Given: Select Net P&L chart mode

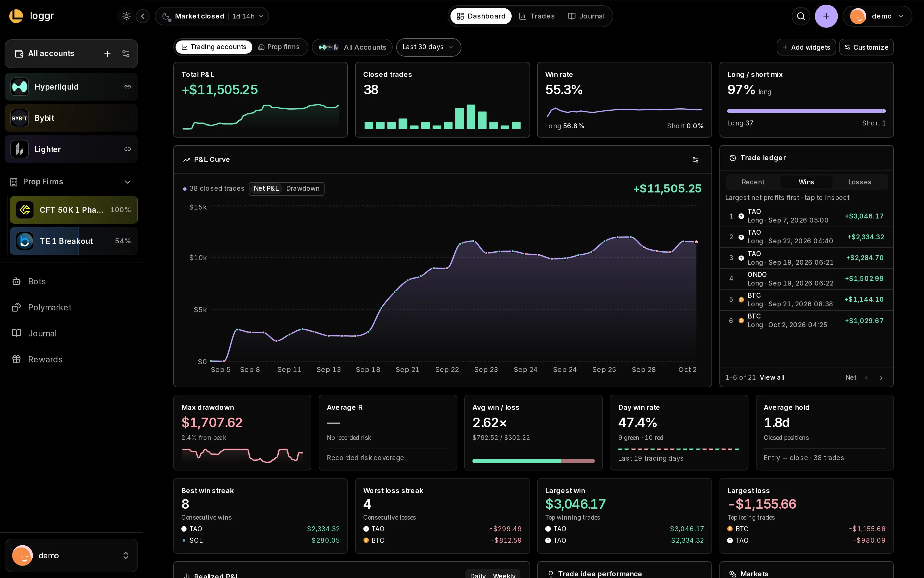Looking at the screenshot, I should [x=266, y=188].
